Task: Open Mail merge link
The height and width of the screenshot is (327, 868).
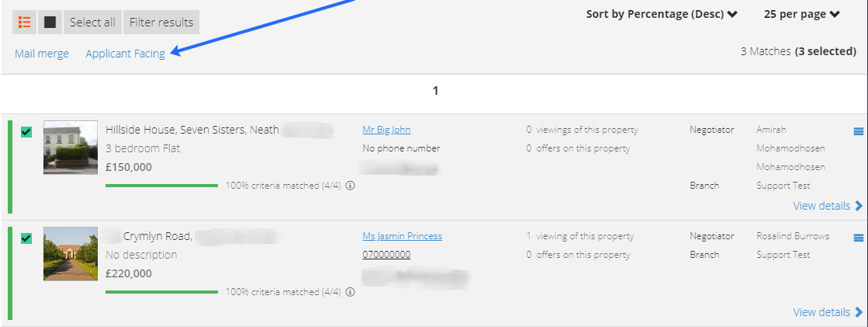Action: [x=42, y=54]
